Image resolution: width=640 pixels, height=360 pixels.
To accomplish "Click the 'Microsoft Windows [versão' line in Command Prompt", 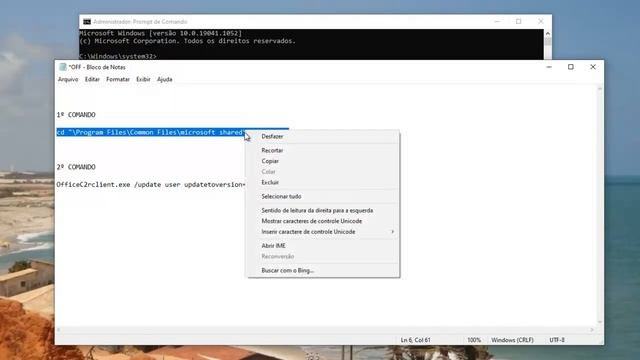I will (x=161, y=33).
